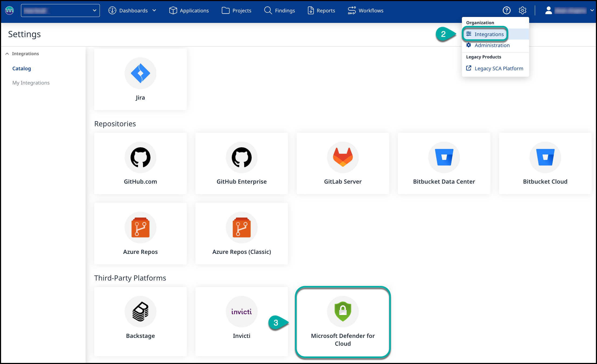This screenshot has width=597, height=364.
Task: Open My Integrations in the sidebar
Action: tap(31, 83)
